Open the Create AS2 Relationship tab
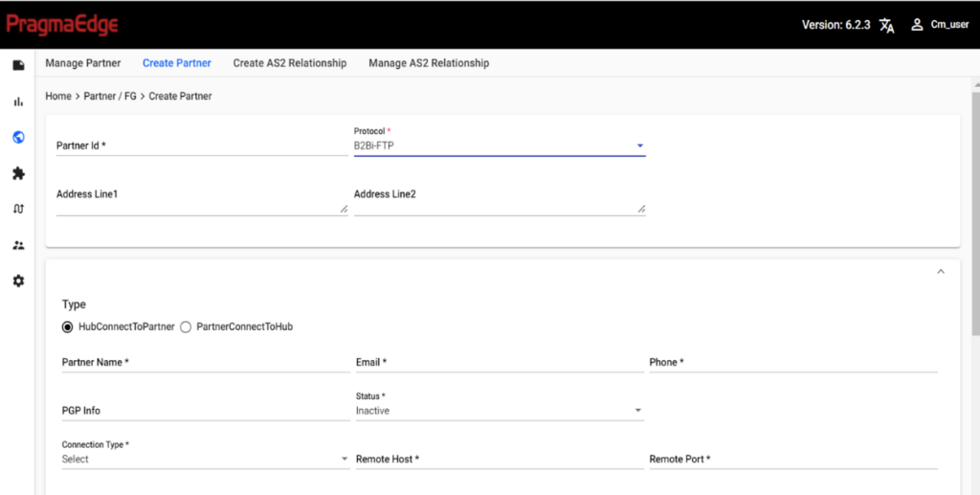This screenshot has height=495, width=980. coord(290,63)
